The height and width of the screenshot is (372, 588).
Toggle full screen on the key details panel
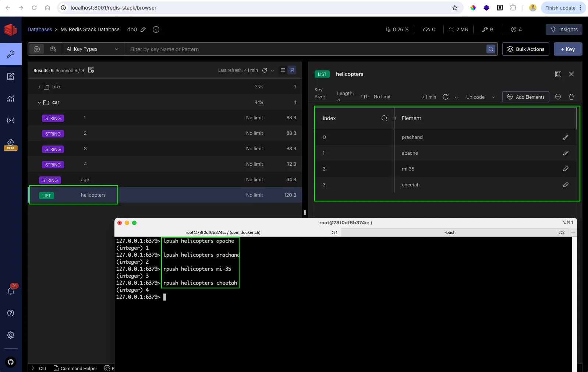(558, 74)
